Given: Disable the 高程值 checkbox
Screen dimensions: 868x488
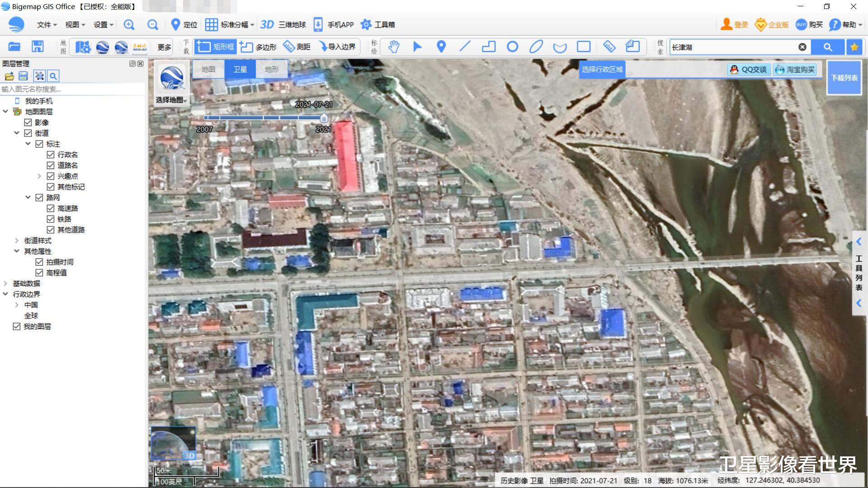Looking at the screenshot, I should (x=39, y=273).
